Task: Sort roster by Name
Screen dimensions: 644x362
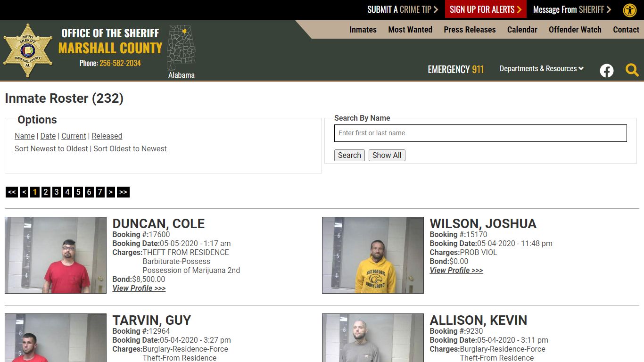Action: (25, 136)
